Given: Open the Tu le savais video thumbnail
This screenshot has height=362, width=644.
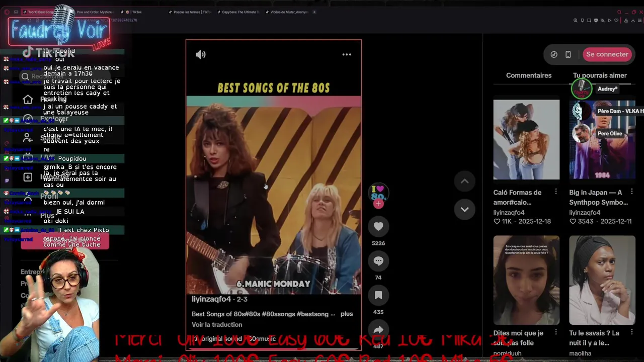Looking at the screenshot, I should (x=602, y=280).
